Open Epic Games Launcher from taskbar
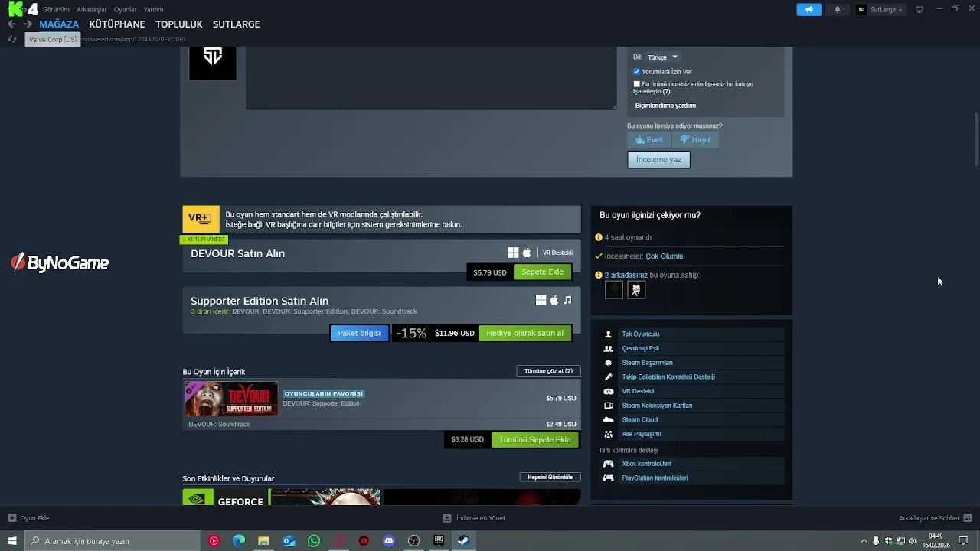The width and height of the screenshot is (980, 551). [439, 541]
